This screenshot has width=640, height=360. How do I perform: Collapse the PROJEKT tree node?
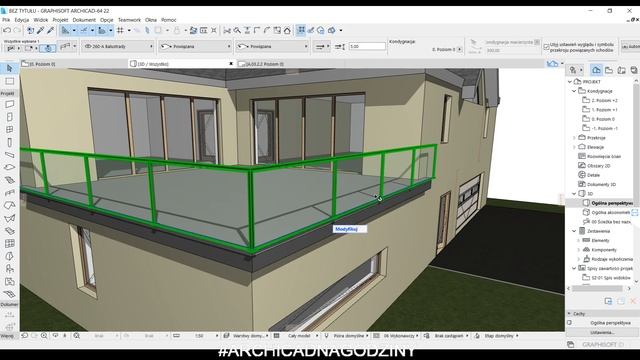570,82
